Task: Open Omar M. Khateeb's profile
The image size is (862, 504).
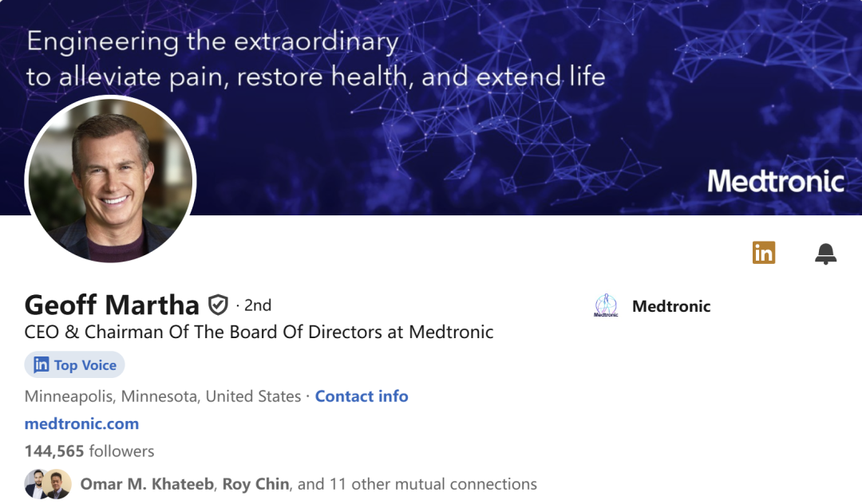Action: pyautogui.click(x=147, y=484)
